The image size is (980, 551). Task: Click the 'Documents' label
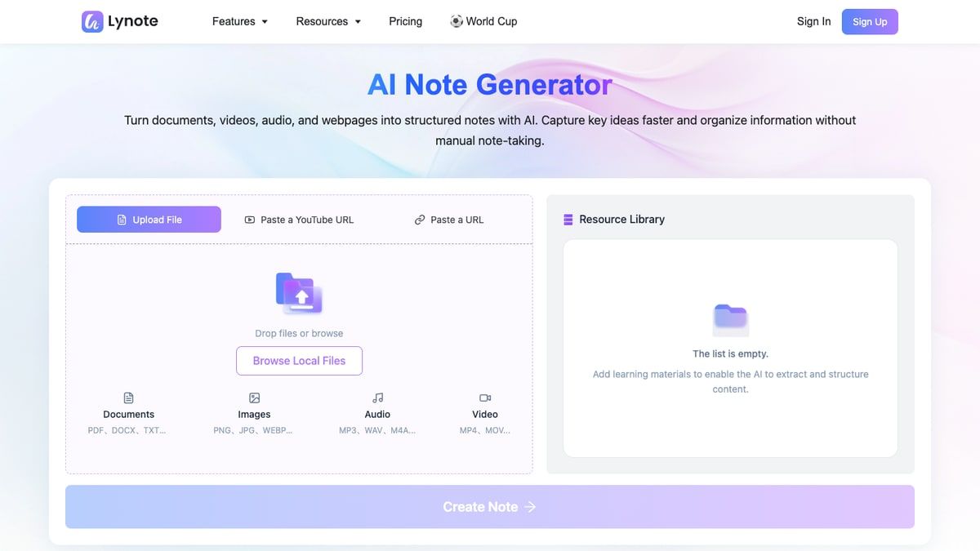128,415
